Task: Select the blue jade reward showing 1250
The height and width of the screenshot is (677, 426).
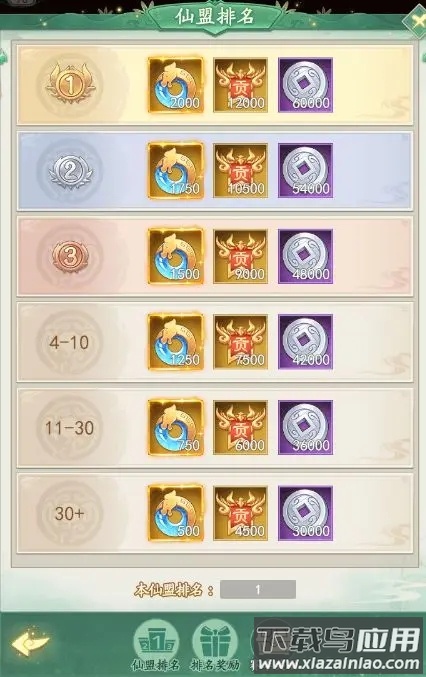Action: click(x=176, y=342)
